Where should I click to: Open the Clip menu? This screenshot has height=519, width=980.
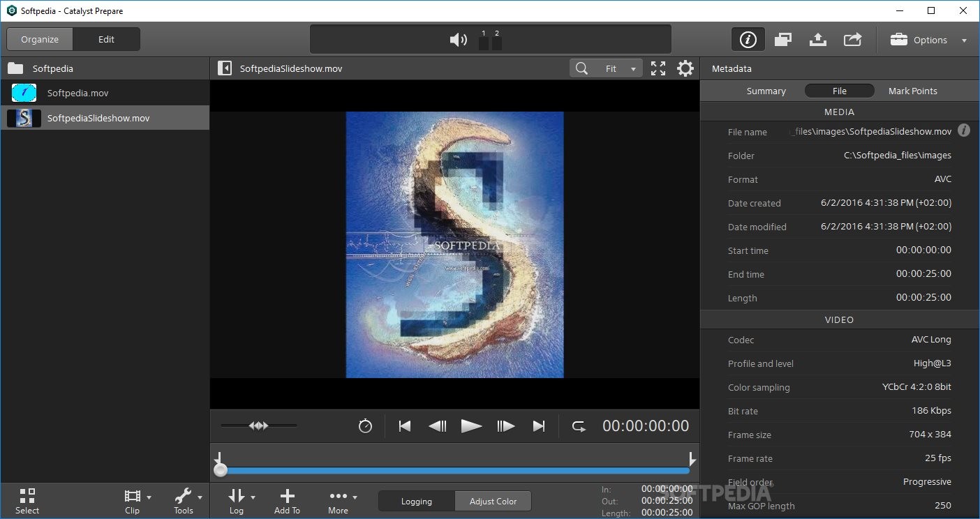click(x=137, y=501)
